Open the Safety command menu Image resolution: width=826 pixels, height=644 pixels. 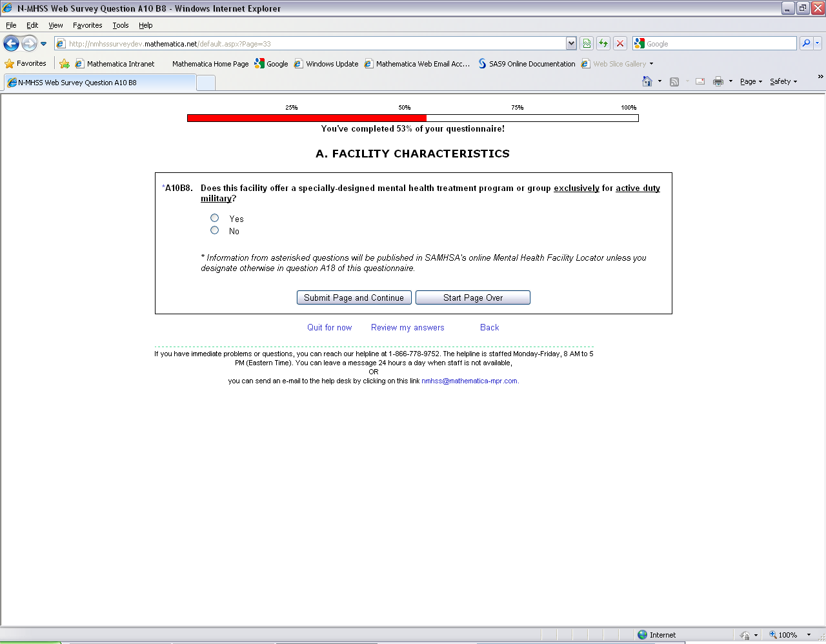[x=783, y=81]
